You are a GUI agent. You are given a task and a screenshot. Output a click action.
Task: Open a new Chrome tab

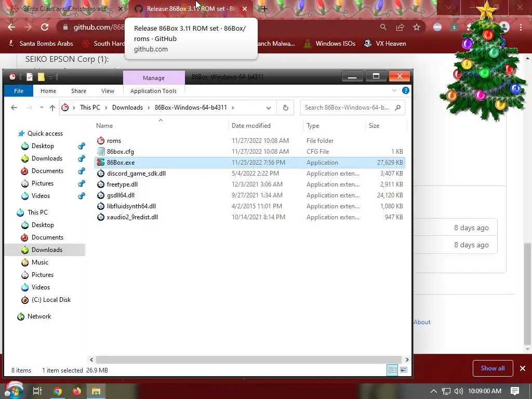pos(264,9)
